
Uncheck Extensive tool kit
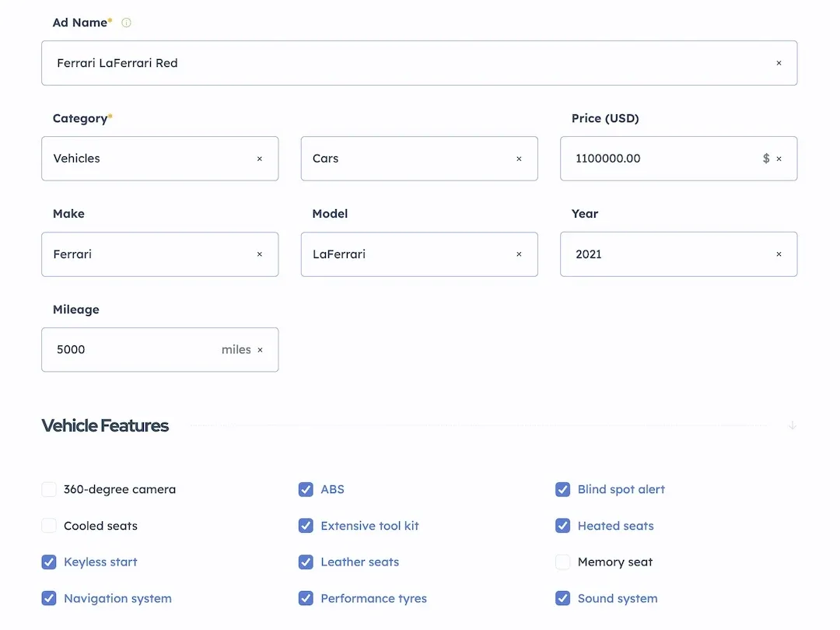(x=306, y=526)
